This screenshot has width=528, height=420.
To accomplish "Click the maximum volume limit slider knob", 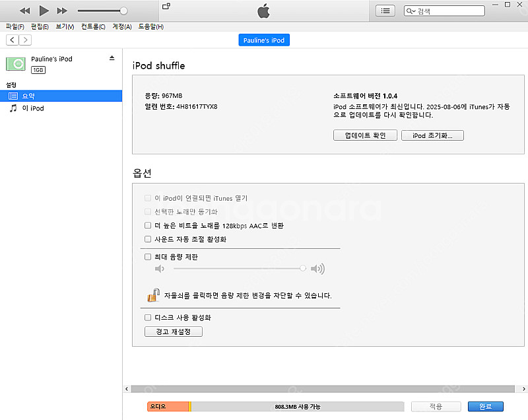I will click(303, 268).
